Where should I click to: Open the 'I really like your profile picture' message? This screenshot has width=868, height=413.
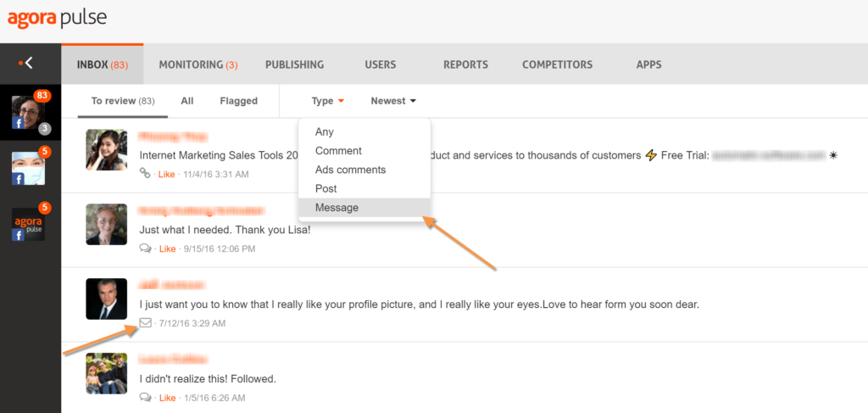419,304
